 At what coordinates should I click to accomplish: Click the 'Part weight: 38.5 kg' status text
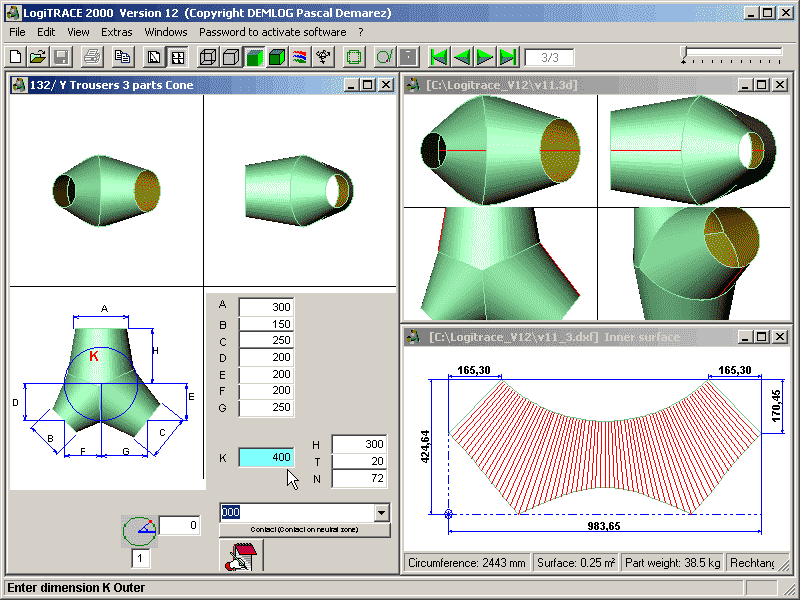pyautogui.click(x=672, y=563)
